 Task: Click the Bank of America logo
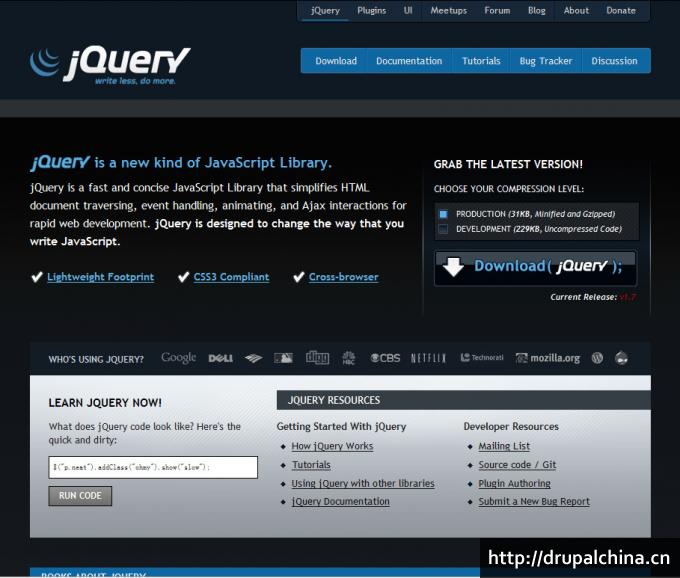tap(253, 358)
